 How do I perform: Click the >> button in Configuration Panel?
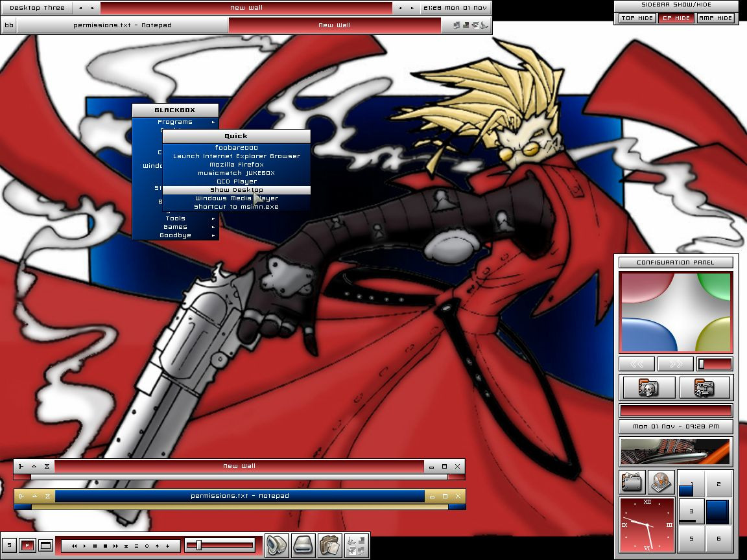(x=675, y=364)
